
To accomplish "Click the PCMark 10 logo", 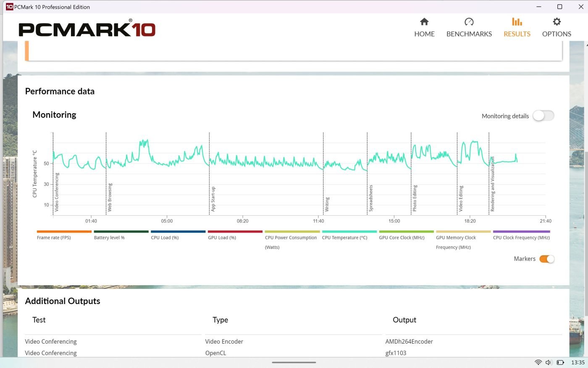I will tap(87, 29).
